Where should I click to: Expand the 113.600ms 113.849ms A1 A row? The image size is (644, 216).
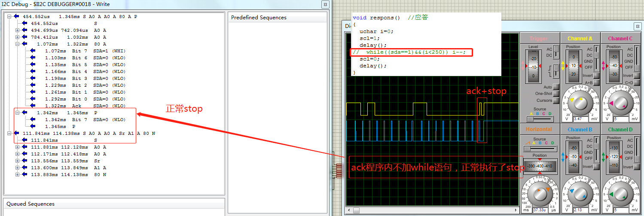tap(18, 167)
